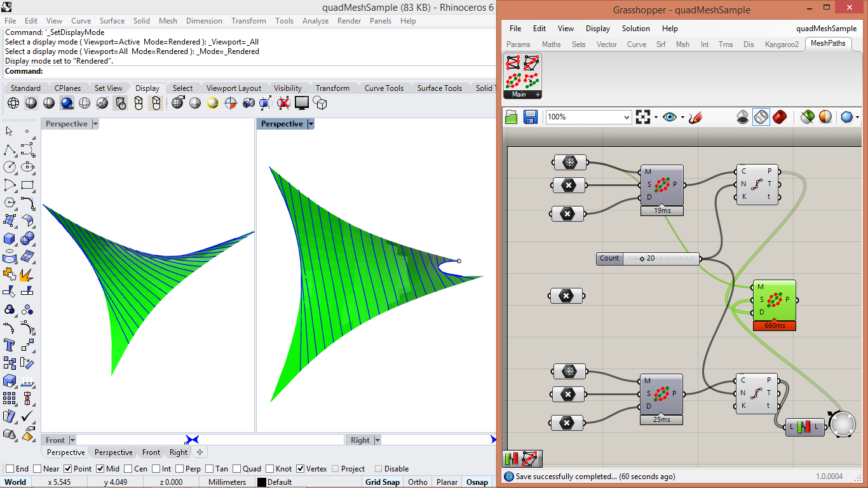
Task: Open the Front viewport dropdown arrow
Action: [x=72, y=440]
